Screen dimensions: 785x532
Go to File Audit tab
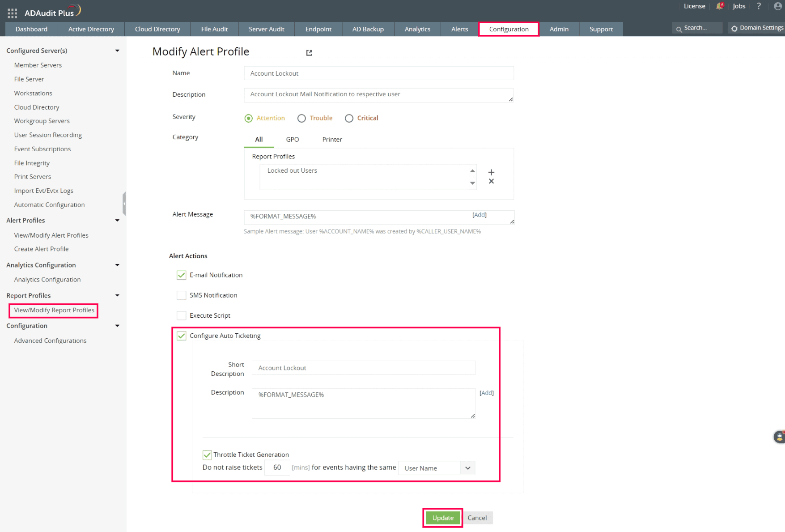coord(214,29)
